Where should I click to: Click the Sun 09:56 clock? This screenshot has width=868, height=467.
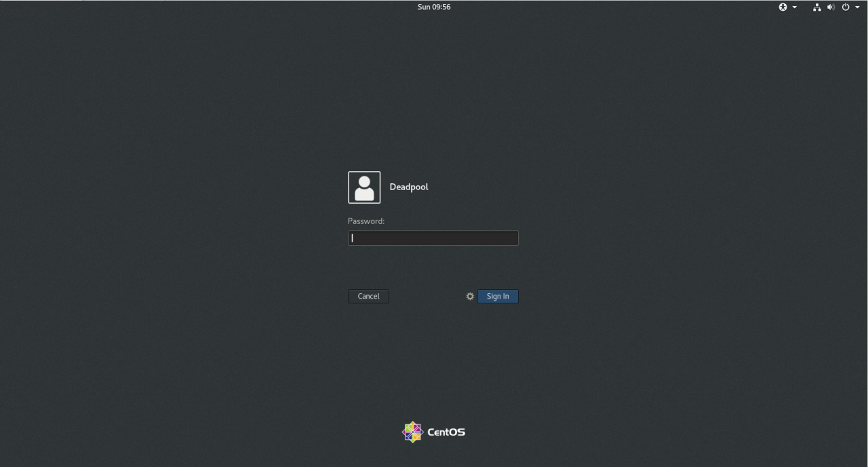pyautogui.click(x=434, y=7)
